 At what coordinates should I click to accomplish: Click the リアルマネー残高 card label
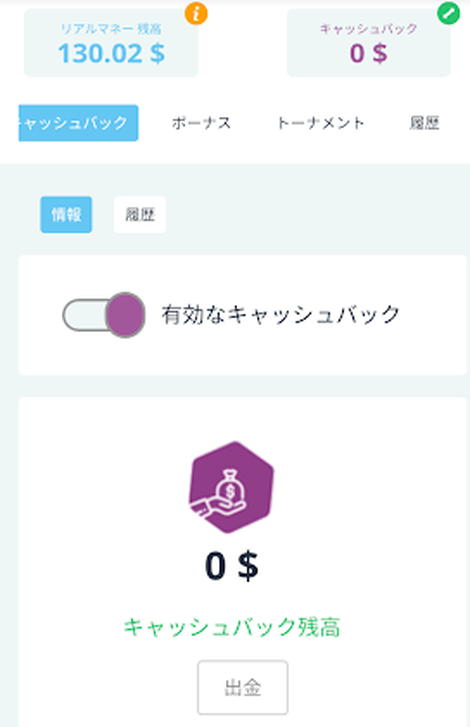111,29
